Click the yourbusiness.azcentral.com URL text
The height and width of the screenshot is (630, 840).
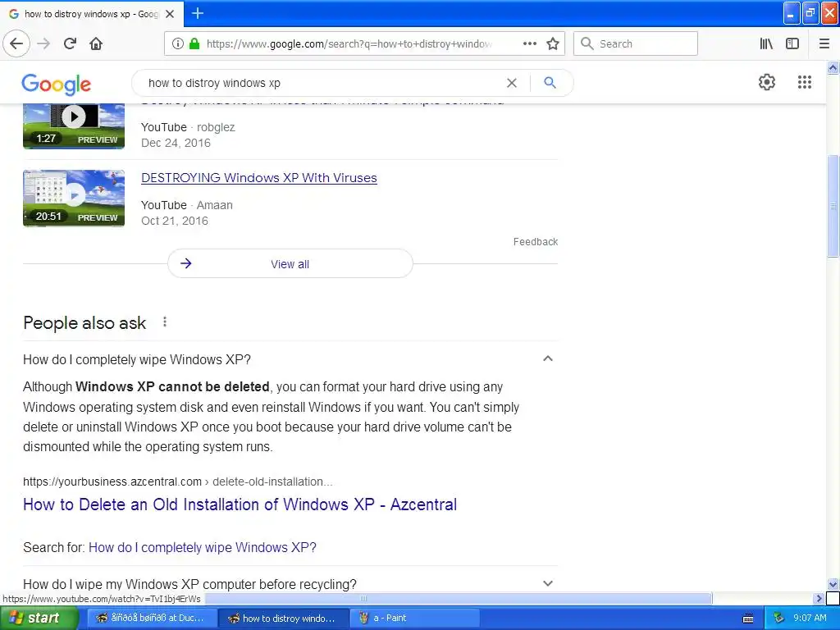177,482
